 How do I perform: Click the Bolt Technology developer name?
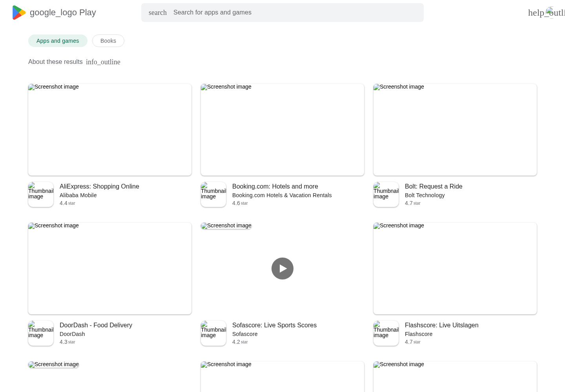(425, 195)
